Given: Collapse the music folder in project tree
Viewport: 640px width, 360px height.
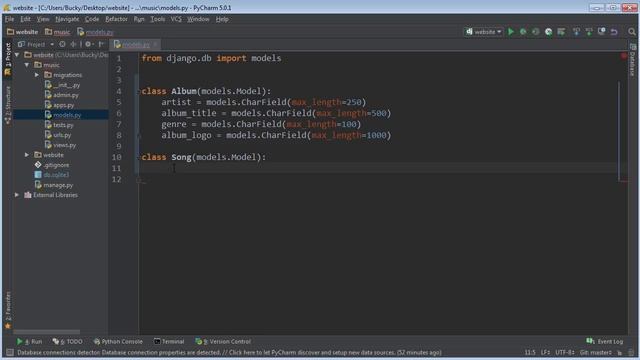Looking at the screenshot, I should [27, 65].
